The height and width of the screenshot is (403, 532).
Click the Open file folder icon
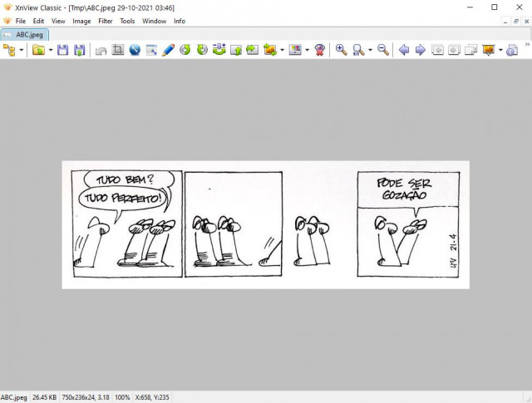point(38,50)
